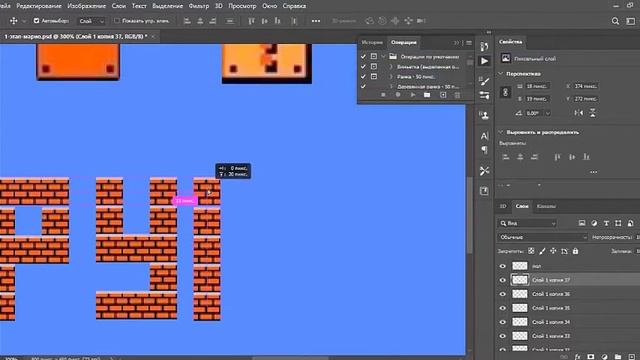Click the adjustment layer filter icon in Layers
640x360 pixels.
click(x=594, y=223)
